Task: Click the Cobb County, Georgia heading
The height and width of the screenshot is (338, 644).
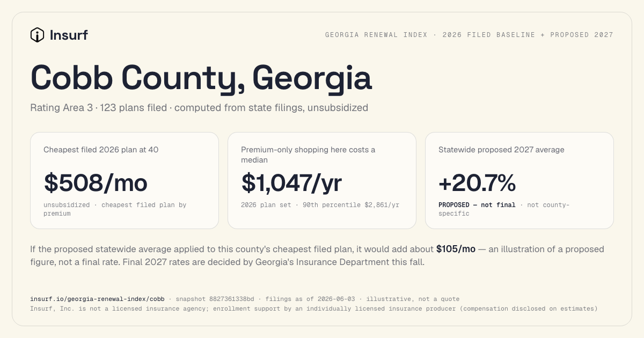Action: pyautogui.click(x=201, y=78)
